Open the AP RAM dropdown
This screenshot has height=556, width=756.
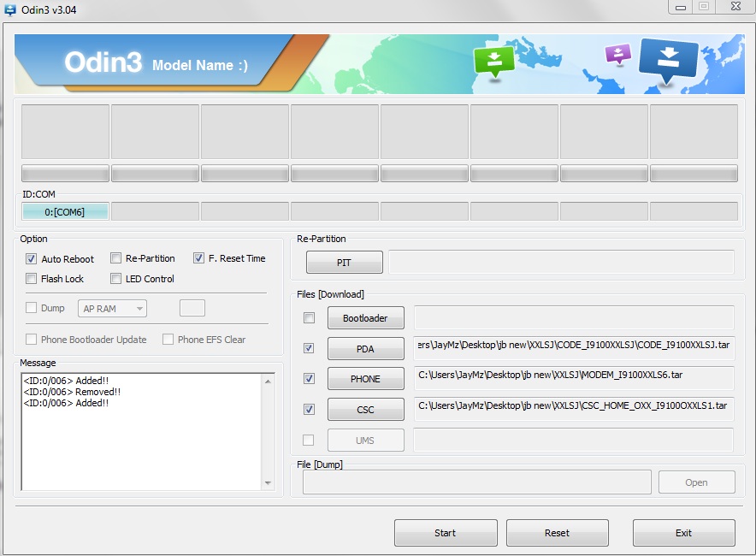(x=112, y=309)
